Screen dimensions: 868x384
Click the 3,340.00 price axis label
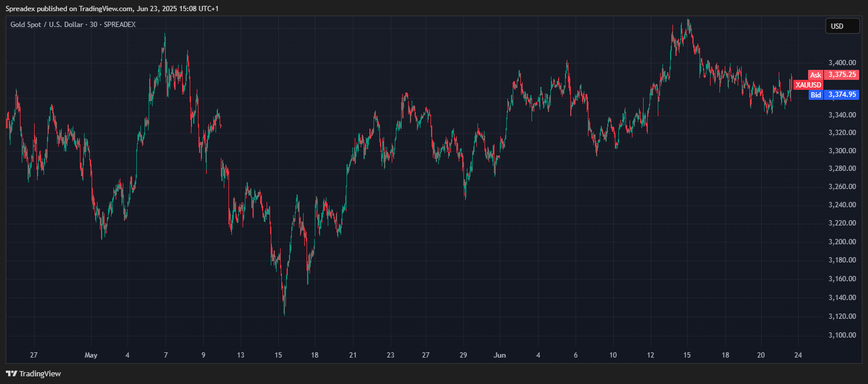click(x=841, y=115)
